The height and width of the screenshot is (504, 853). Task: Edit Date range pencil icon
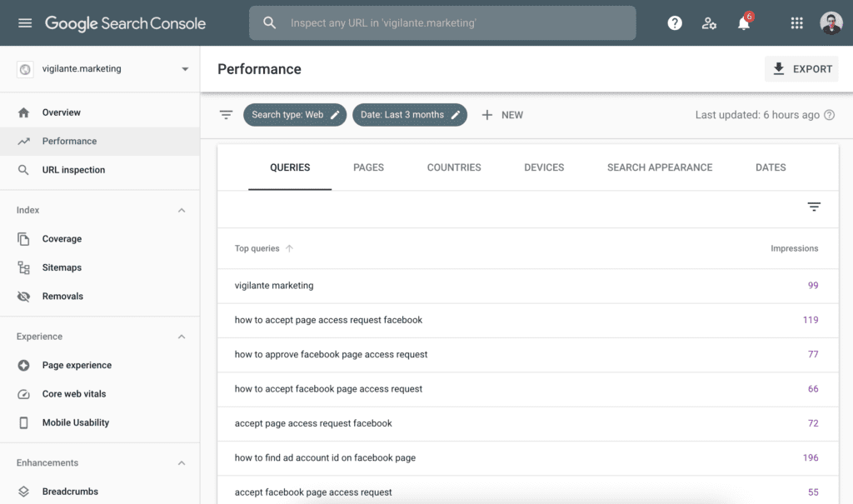[x=456, y=115]
